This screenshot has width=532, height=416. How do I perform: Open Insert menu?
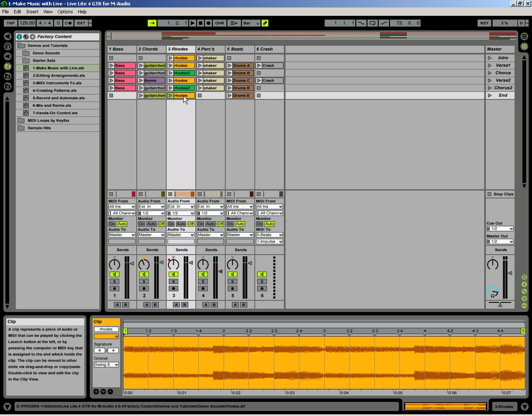32,12
